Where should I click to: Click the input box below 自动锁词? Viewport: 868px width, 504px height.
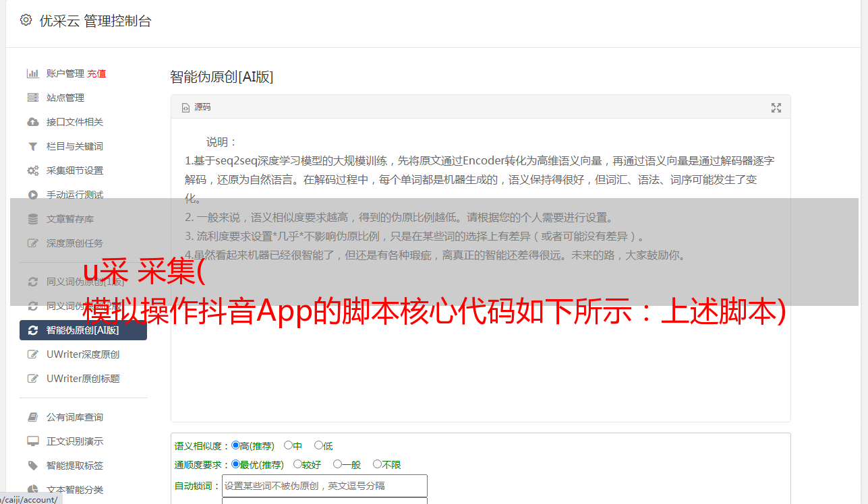324,501
